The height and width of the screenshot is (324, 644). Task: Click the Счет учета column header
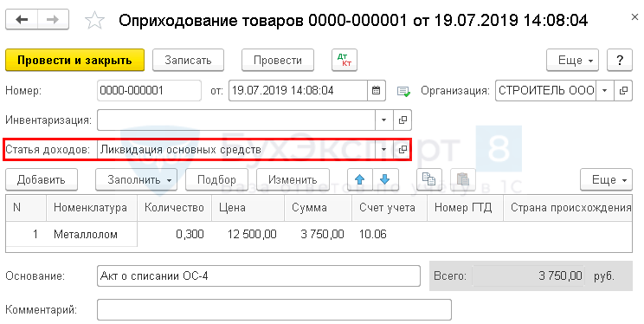(x=390, y=208)
